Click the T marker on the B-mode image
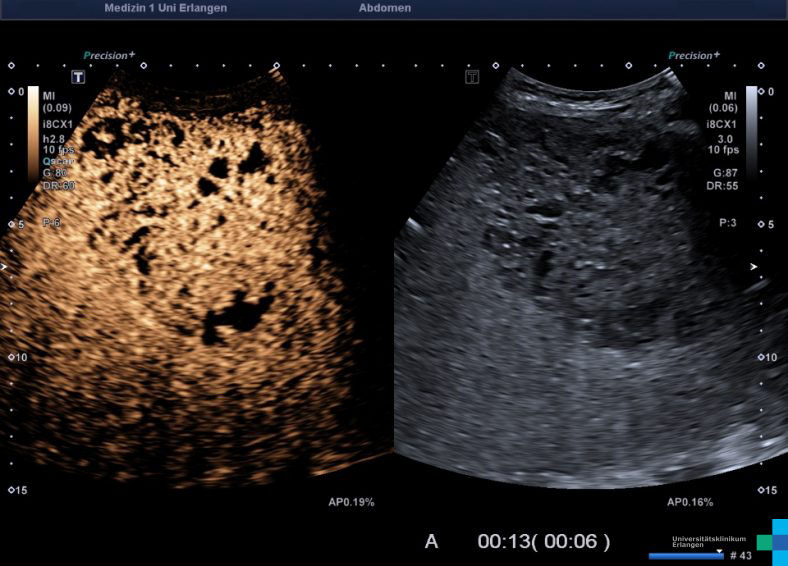Screen dimensions: 788x566 [x=472, y=77]
